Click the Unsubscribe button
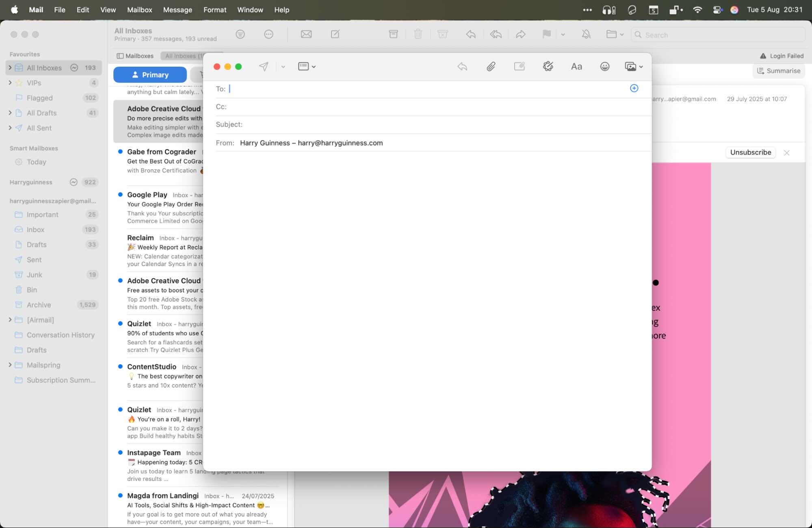 [x=750, y=152]
